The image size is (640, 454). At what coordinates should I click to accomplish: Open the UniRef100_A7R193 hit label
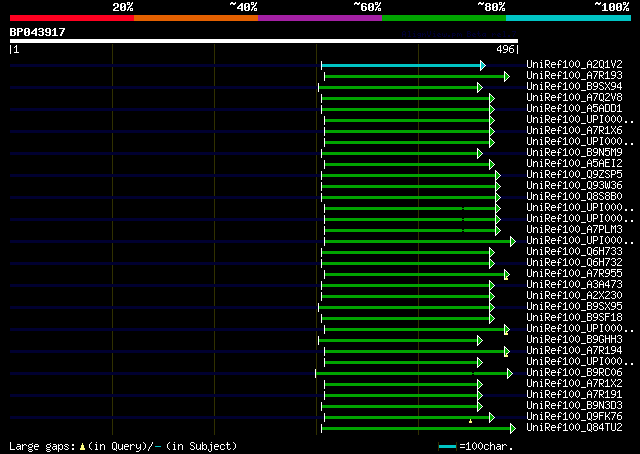coord(574,76)
